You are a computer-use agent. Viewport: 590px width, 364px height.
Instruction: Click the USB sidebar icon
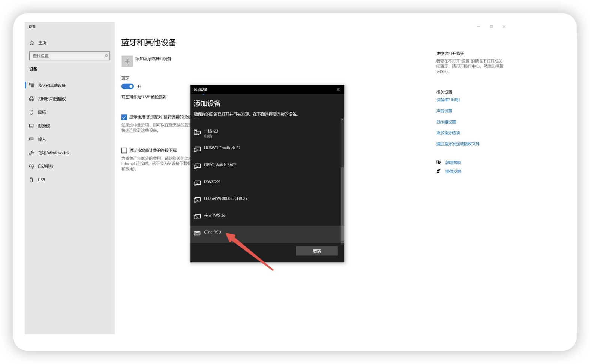(31, 180)
